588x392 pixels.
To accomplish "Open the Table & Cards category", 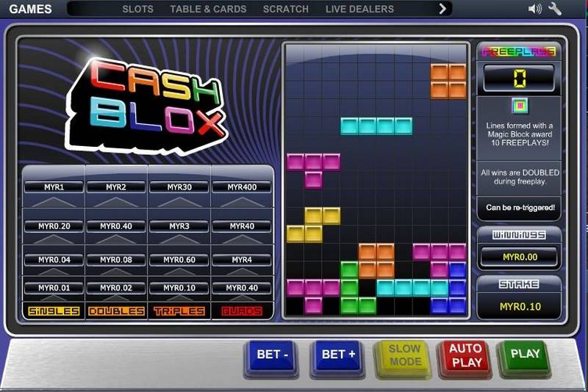I will 208,9.
